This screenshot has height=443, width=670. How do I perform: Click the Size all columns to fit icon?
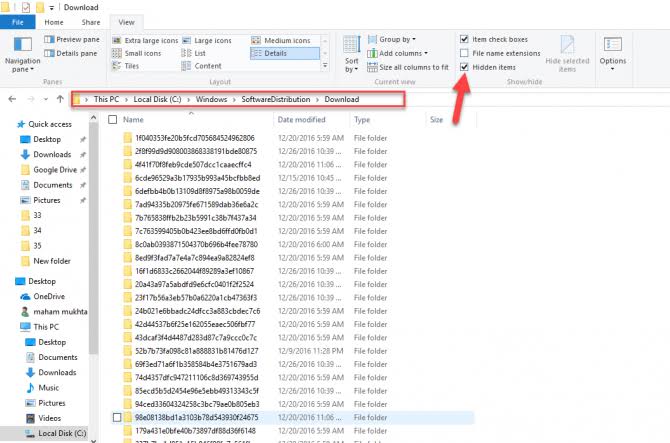point(372,67)
